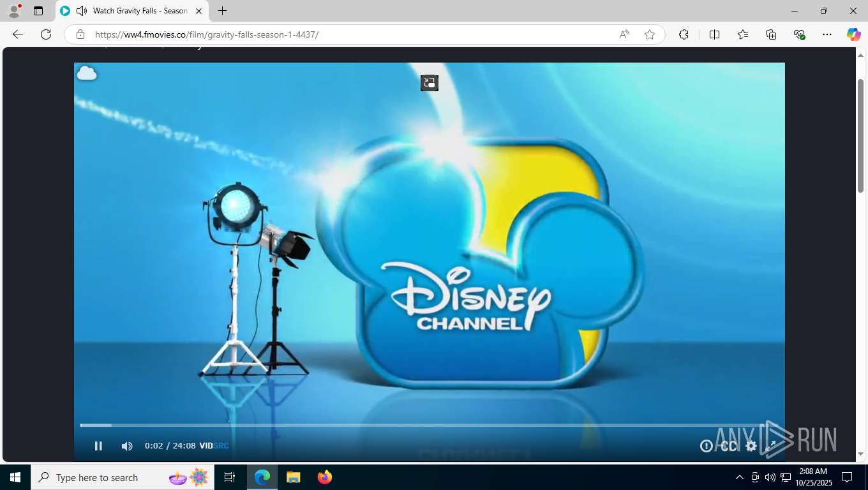Open the system tray volume control
This screenshot has width=868, height=490.
[770, 477]
